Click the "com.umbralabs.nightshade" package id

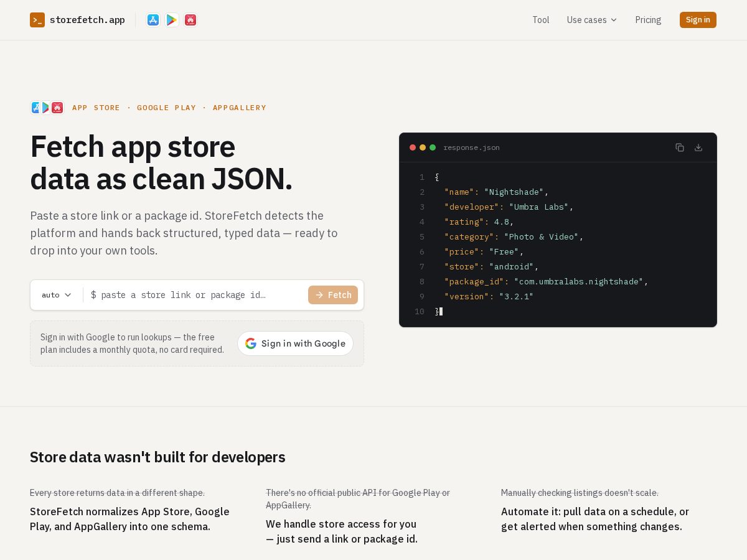click(579, 281)
